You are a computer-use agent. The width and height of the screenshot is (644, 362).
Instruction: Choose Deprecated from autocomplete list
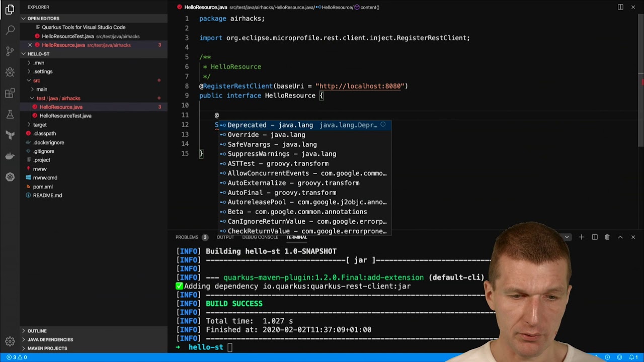point(305,125)
